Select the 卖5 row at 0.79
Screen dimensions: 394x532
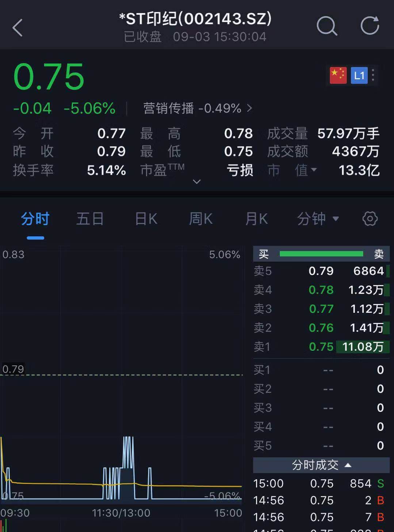(x=321, y=271)
